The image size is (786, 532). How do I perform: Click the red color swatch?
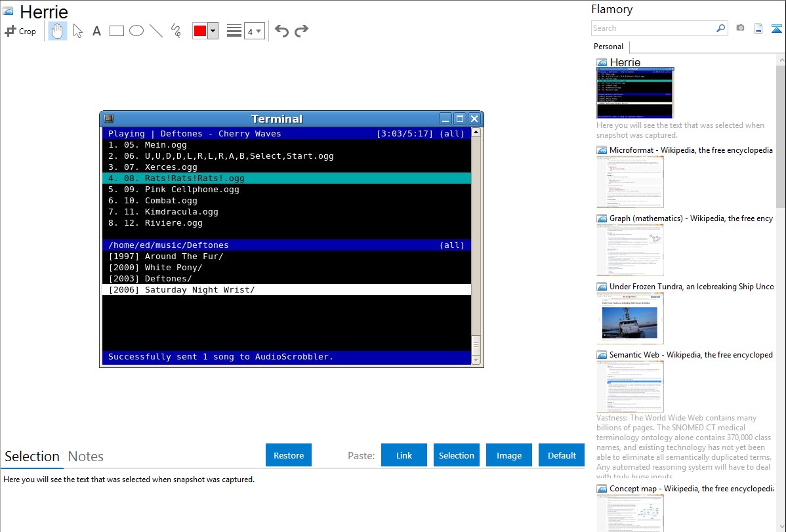pyautogui.click(x=200, y=31)
